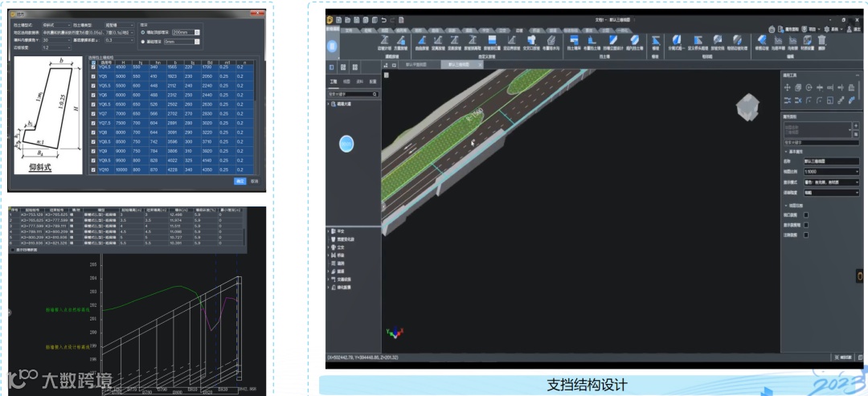Click the stepper arrows on the 0mm field
Viewport: 868px width, 396px height.
[x=198, y=42]
